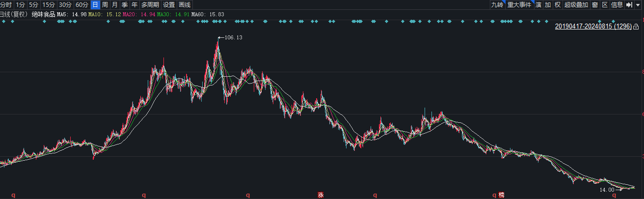
Task: Click the 加 add overlay icon
Action: [x=548, y=5]
